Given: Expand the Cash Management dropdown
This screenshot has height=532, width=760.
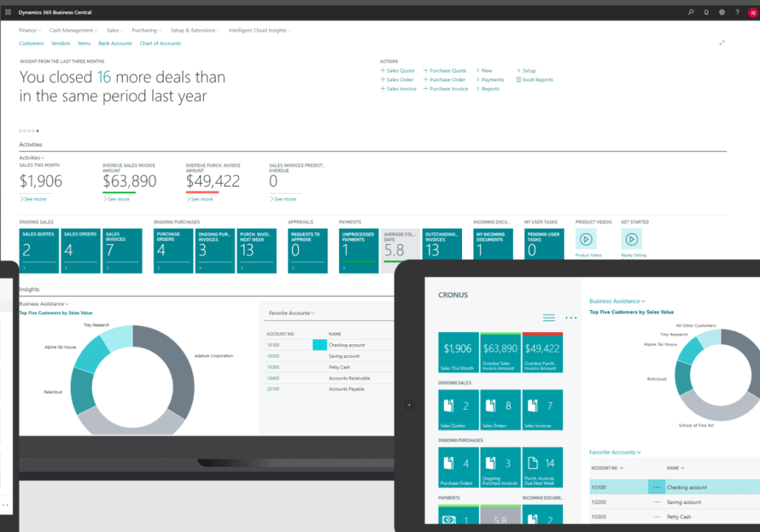Looking at the screenshot, I should [74, 30].
